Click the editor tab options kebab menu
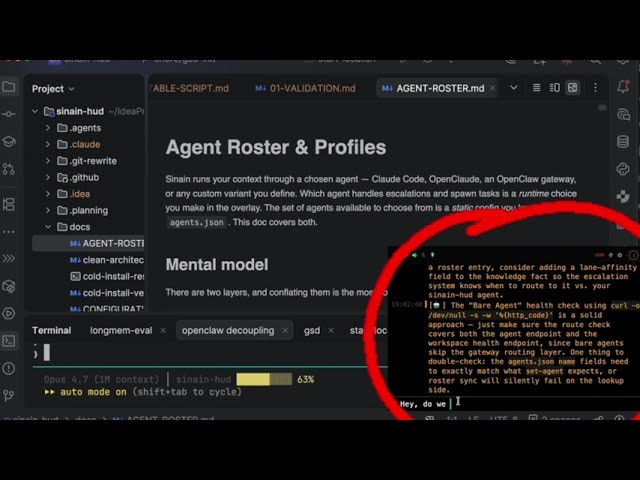Viewport: 640px width, 480px height. point(596,88)
